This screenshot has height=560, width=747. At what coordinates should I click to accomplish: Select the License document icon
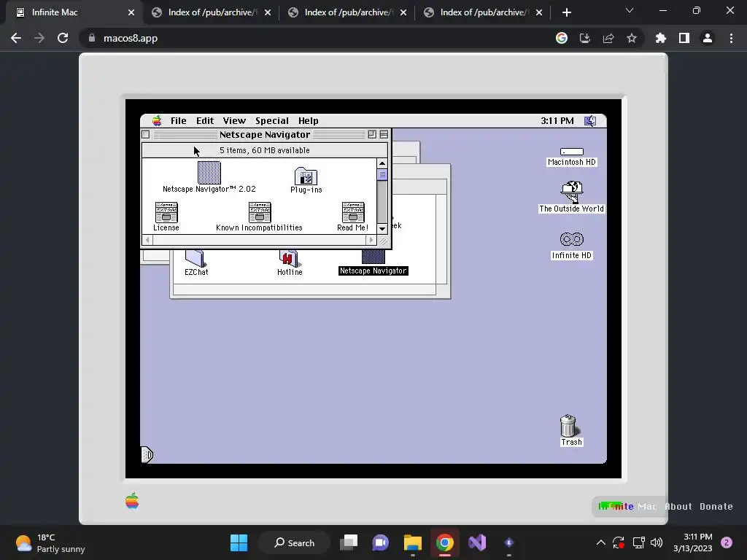pyautogui.click(x=166, y=212)
